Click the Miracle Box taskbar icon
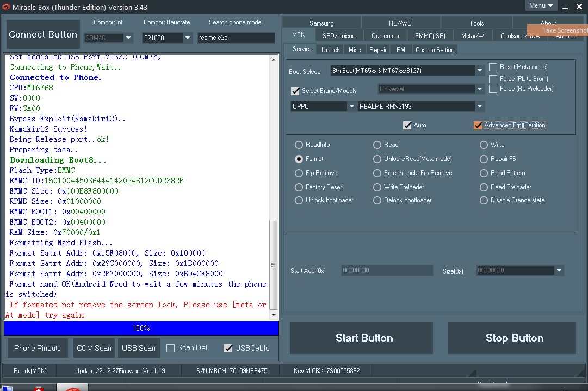588x391 pixels. tap(72, 387)
